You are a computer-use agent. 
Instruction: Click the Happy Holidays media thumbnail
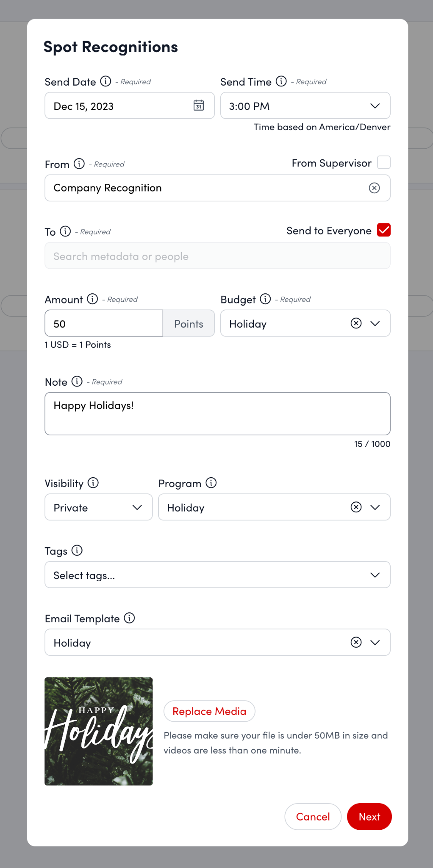point(99,731)
